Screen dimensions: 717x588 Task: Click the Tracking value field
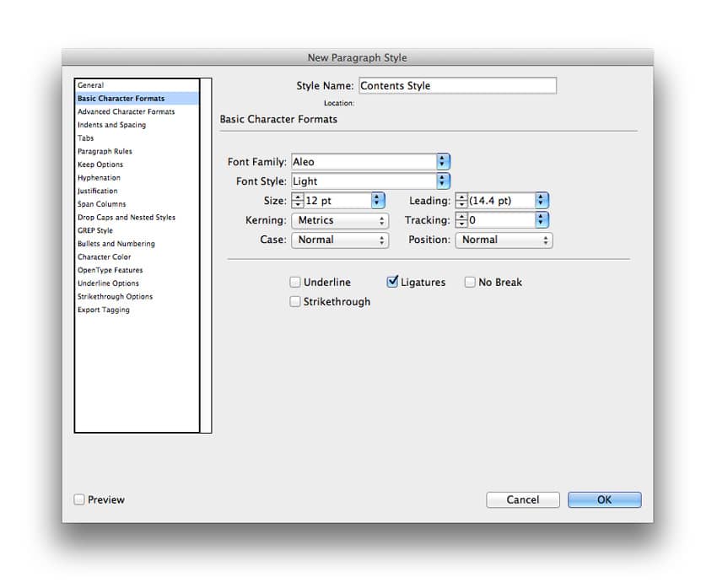tap(501, 220)
